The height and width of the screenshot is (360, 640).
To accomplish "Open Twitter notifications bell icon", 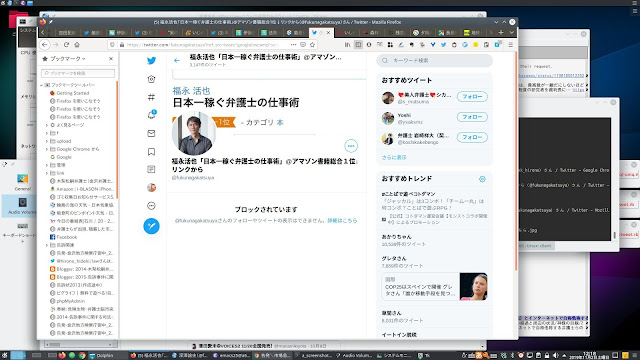I will pyautogui.click(x=151, y=115).
